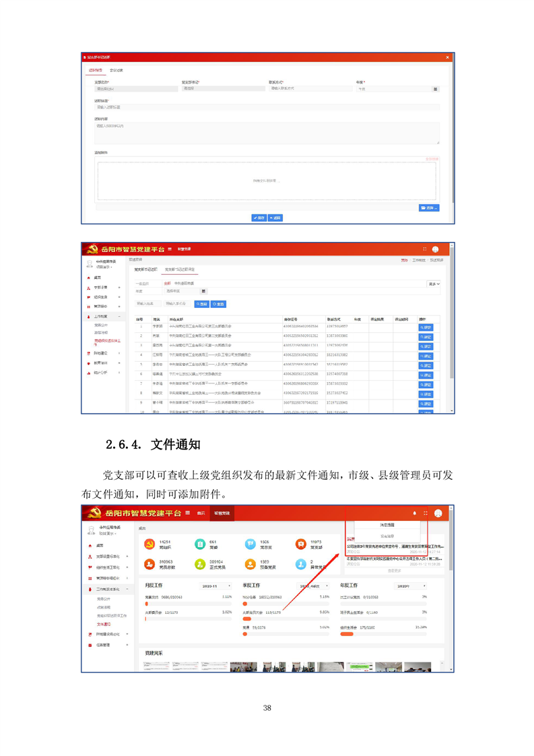534x756 pixels.
Task: Click the 联系方式 input in the form dialog
Action: pyautogui.click(x=310, y=89)
